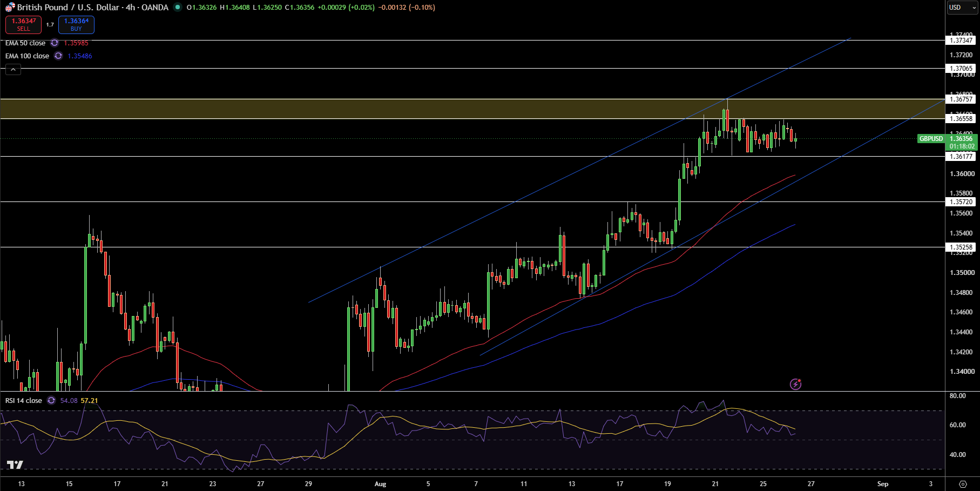Screen dimensions: 980x491
Task: Click the 1.37347 horizontal line price label
Action: [961, 41]
